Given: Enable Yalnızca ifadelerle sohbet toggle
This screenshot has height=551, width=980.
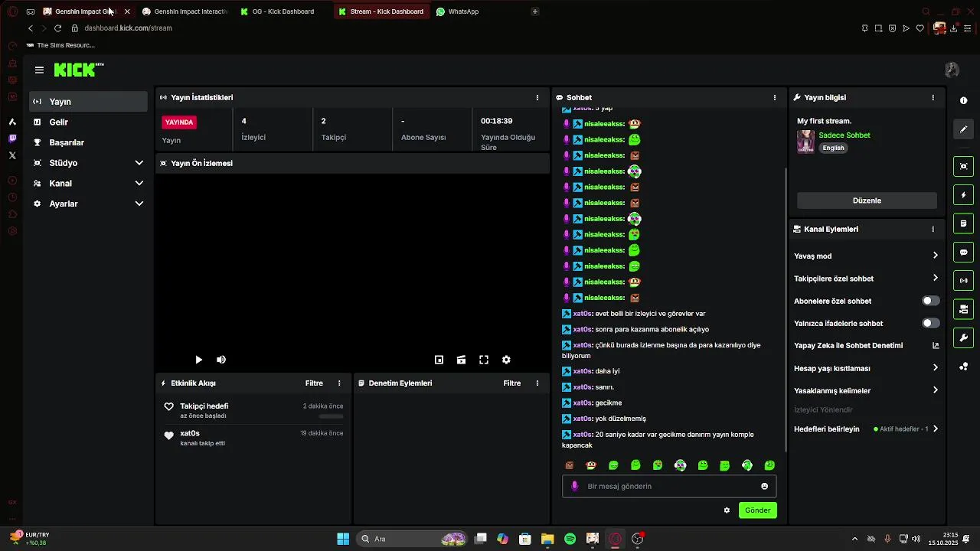Looking at the screenshot, I should point(930,323).
